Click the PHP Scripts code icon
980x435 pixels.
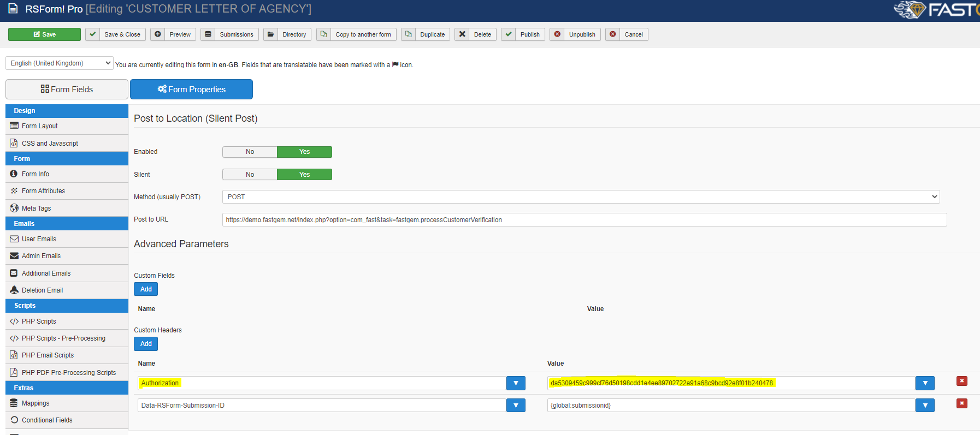coord(14,321)
